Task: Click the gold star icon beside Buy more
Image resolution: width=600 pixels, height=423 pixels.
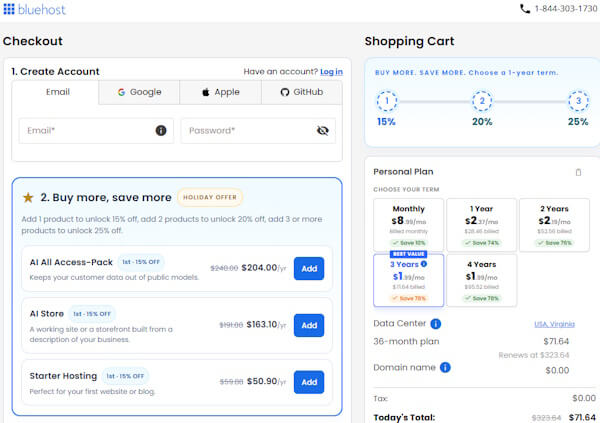Action: coord(28,197)
